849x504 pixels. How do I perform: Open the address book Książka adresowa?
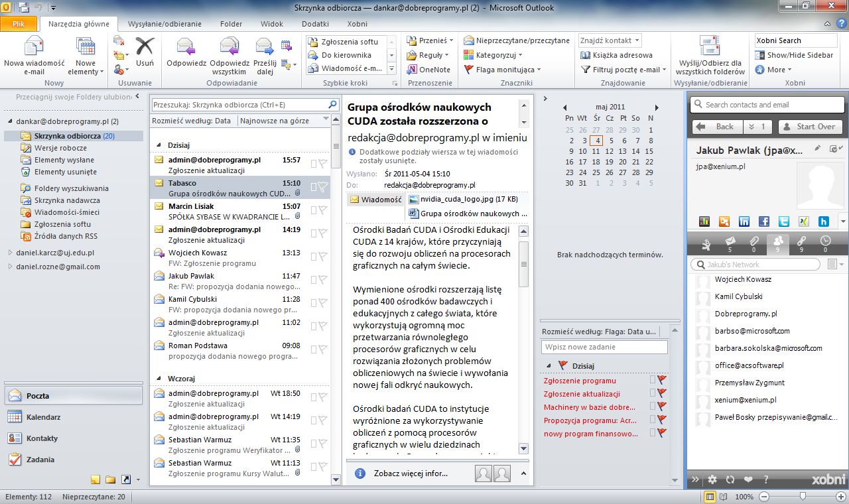616,55
